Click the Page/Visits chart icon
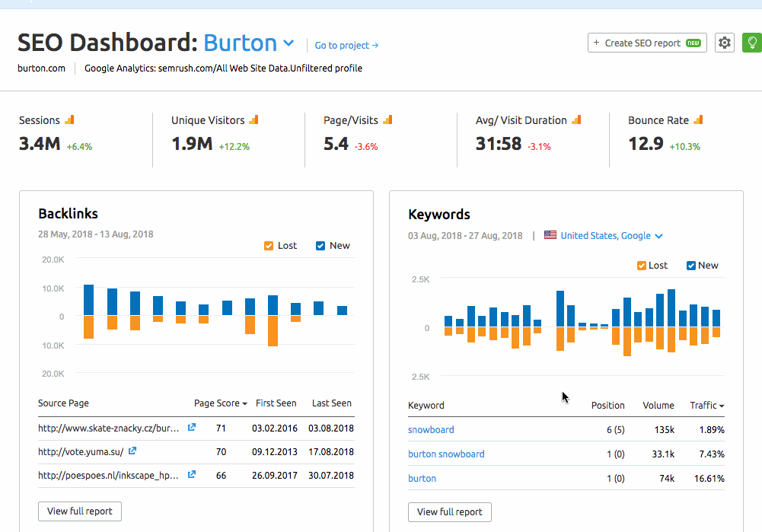 (387, 119)
